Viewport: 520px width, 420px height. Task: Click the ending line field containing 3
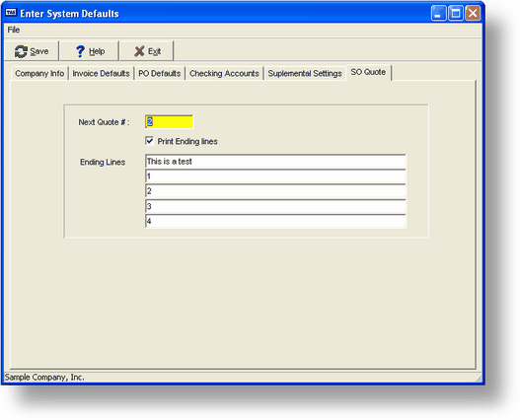click(275, 206)
